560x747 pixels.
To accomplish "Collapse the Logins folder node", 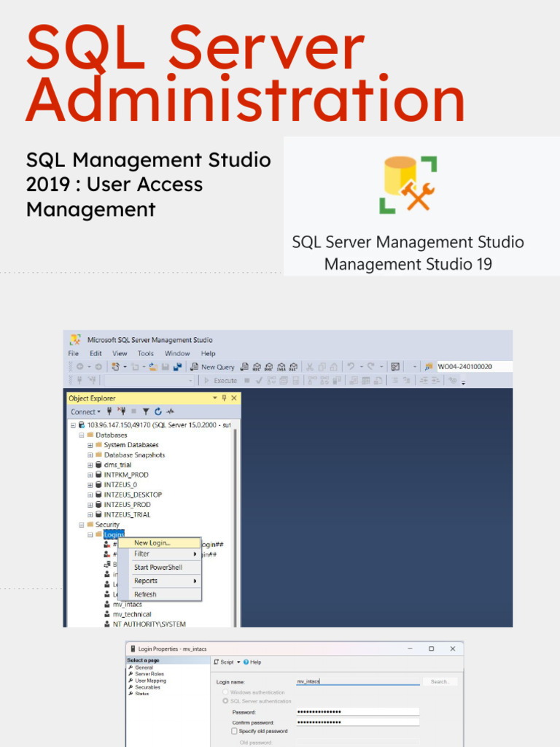I will (90, 535).
